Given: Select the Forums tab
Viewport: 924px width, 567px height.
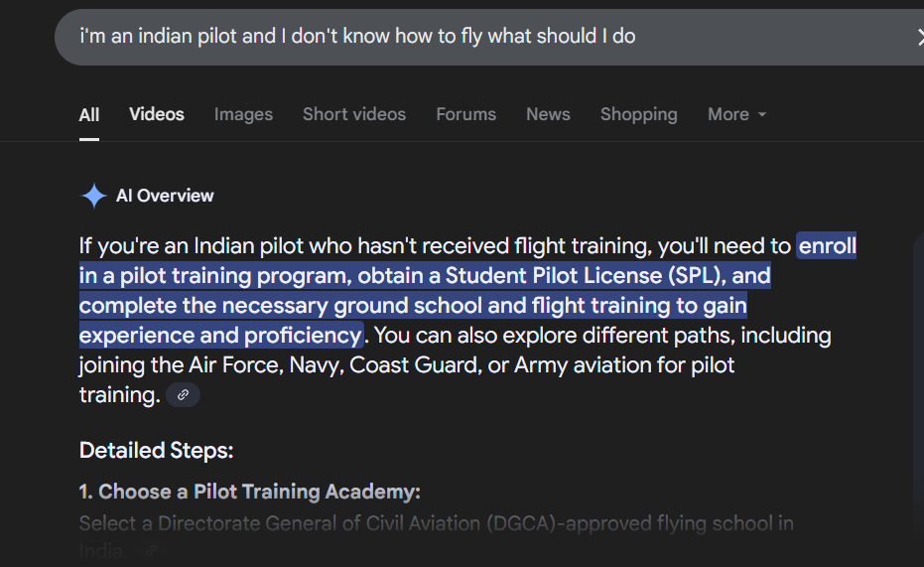Looking at the screenshot, I should [466, 114].
